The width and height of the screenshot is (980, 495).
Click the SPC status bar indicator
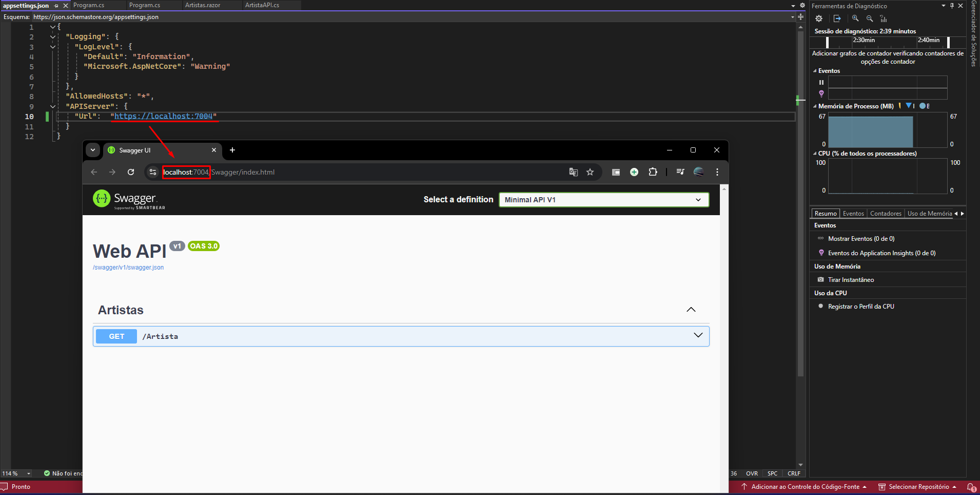(772, 473)
